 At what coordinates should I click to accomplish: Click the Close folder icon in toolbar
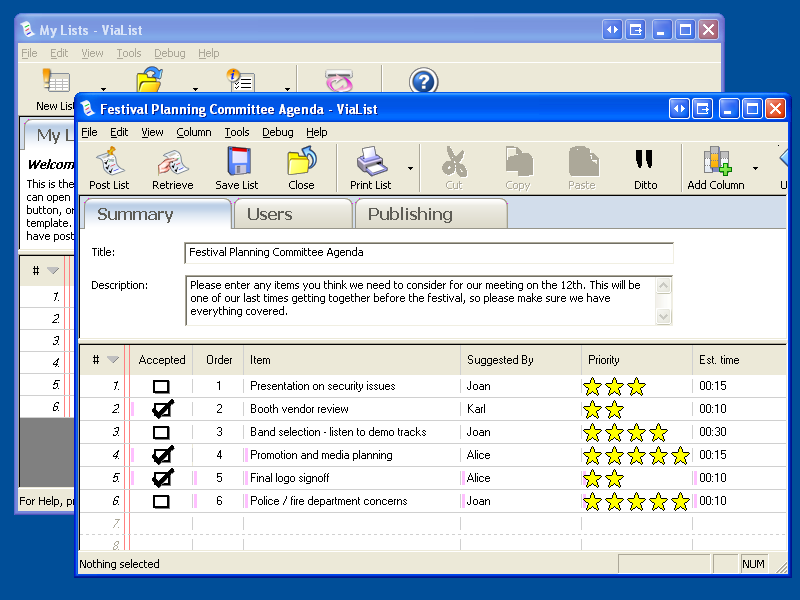(x=302, y=161)
